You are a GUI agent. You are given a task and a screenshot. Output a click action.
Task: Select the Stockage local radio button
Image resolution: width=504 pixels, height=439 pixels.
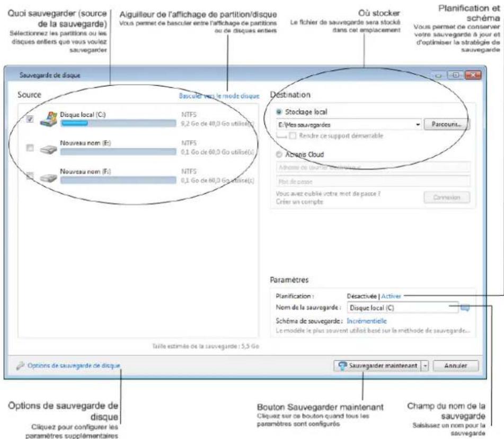279,112
